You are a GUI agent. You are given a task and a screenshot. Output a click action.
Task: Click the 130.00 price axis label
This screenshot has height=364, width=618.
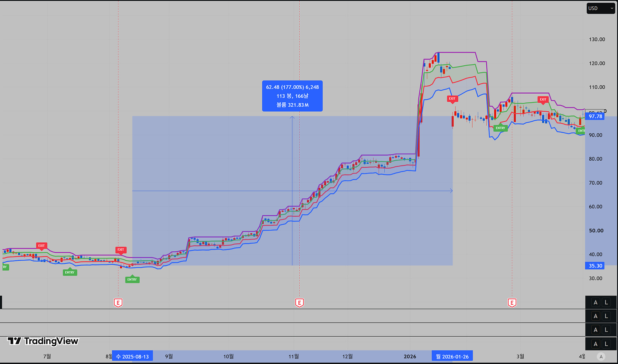click(x=597, y=40)
